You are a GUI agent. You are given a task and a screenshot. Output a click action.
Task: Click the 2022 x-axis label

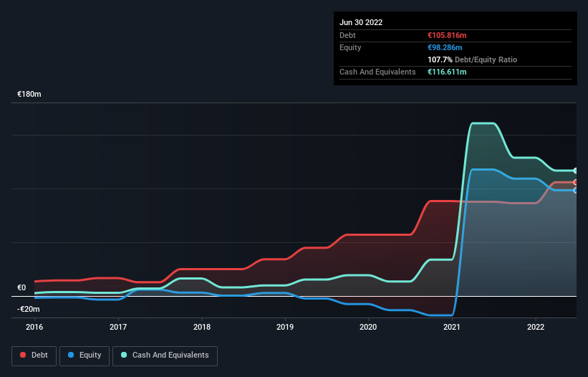tap(536, 327)
